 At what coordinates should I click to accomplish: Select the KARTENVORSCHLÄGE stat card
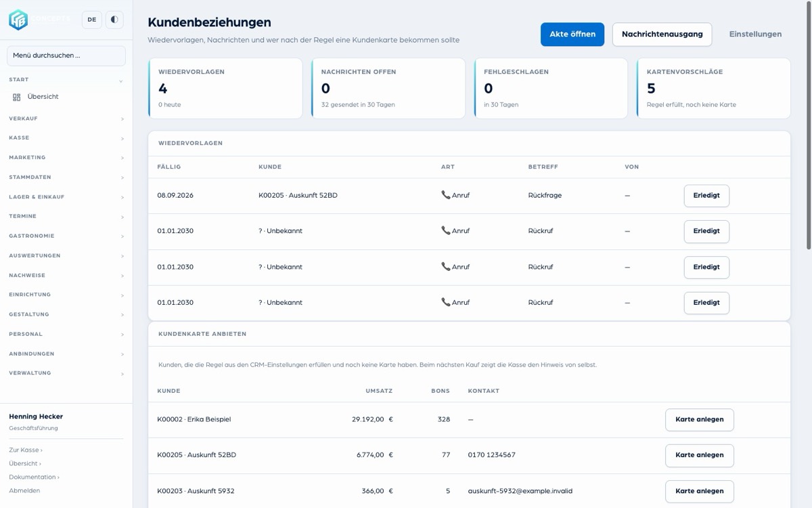pyautogui.click(x=714, y=88)
